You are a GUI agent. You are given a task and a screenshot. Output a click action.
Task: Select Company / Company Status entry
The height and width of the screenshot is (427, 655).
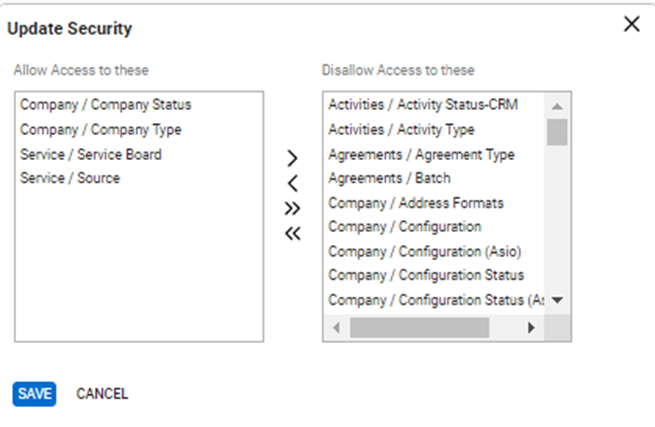tap(105, 104)
